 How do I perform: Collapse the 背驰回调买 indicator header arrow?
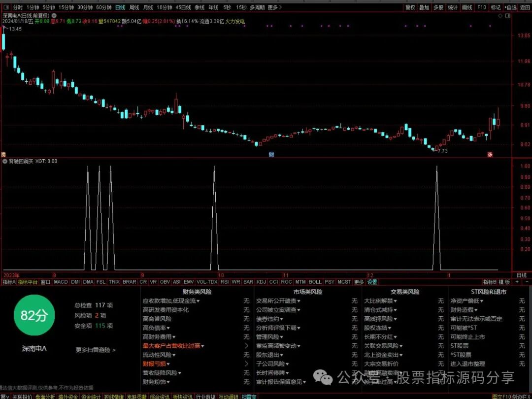click(5, 161)
